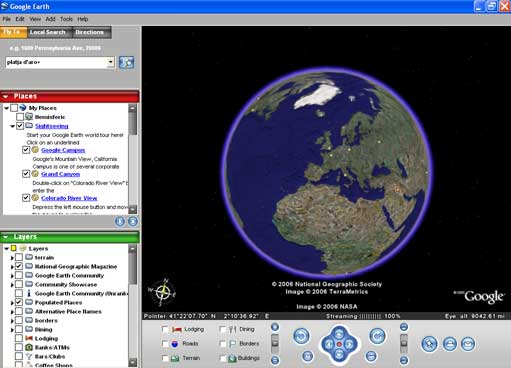Uncheck the Populated Places layer checkbox

click(x=19, y=302)
